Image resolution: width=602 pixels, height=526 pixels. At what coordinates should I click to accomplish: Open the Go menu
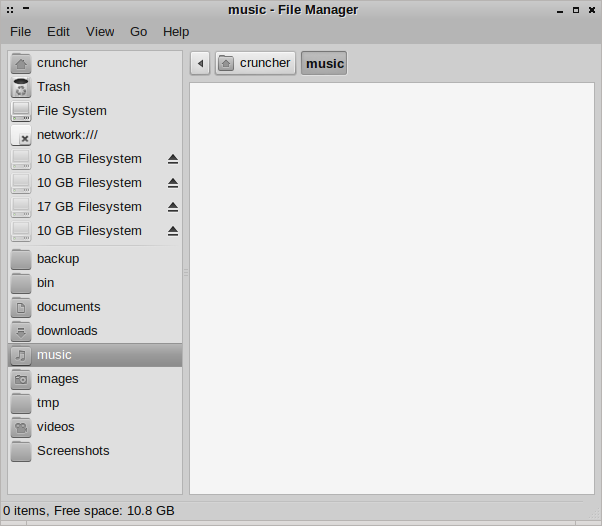tap(138, 31)
